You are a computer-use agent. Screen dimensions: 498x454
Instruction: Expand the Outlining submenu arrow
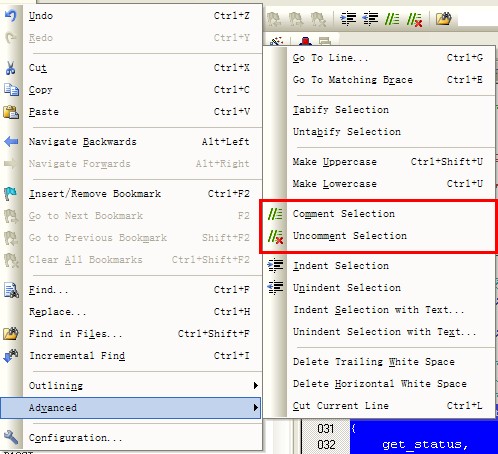255,386
